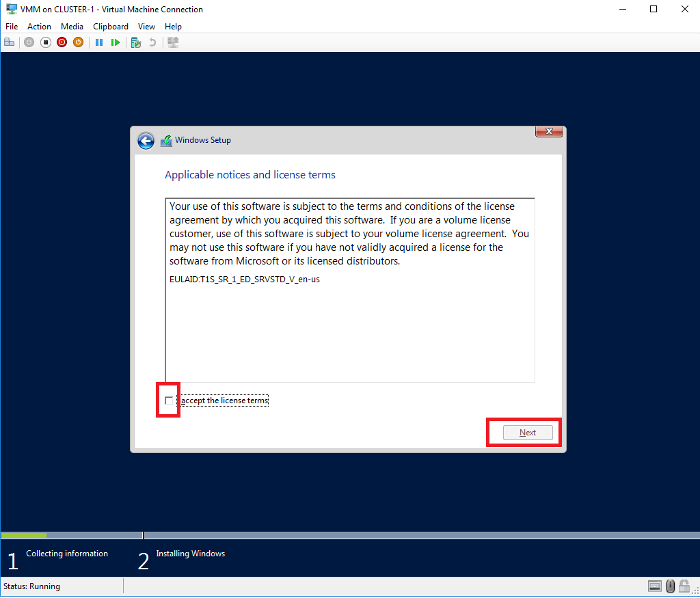This screenshot has width=700, height=598.
Task: Click the red Shut Down icon
Action: 62,42
